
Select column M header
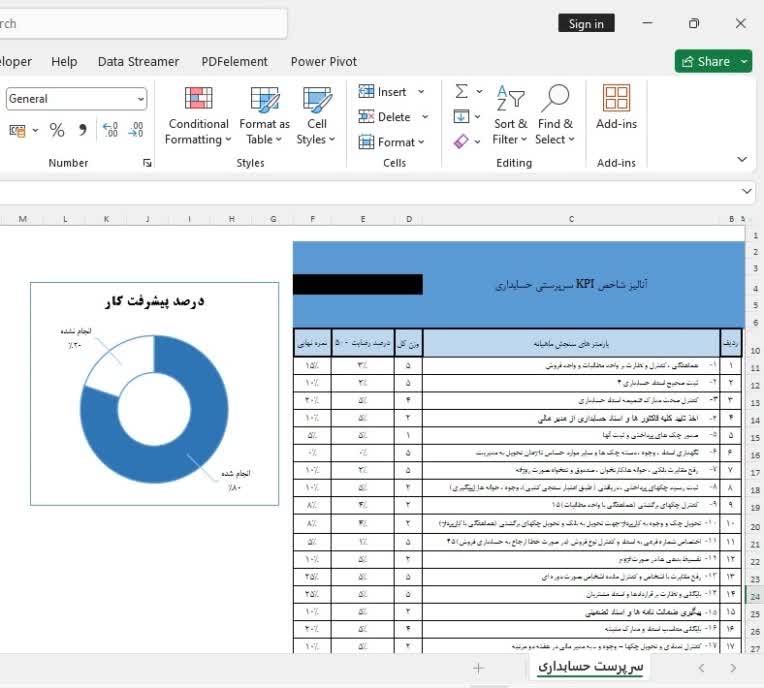pos(22,219)
